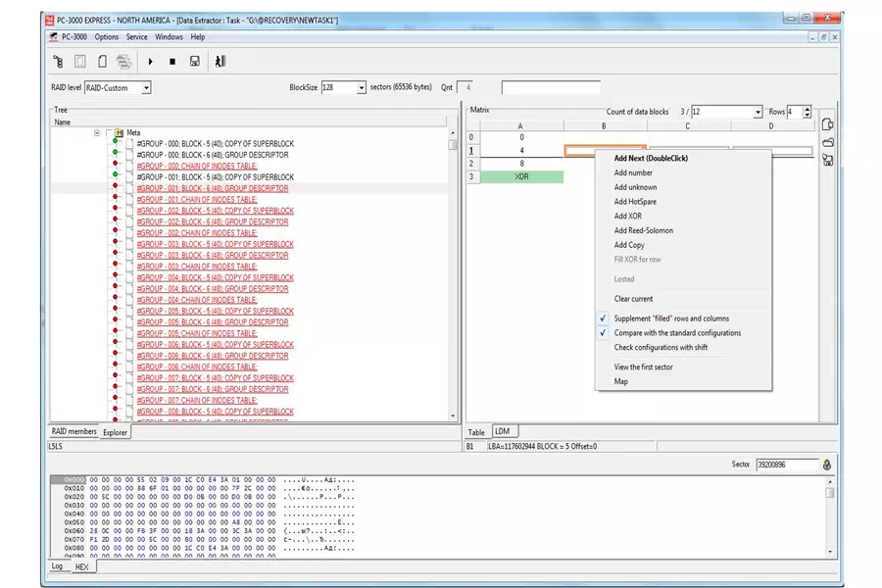
Task: Tick checkbox for GROUP-001 BLOCK-5 COPY OF SUPERBLOCK
Action: [x=130, y=176]
